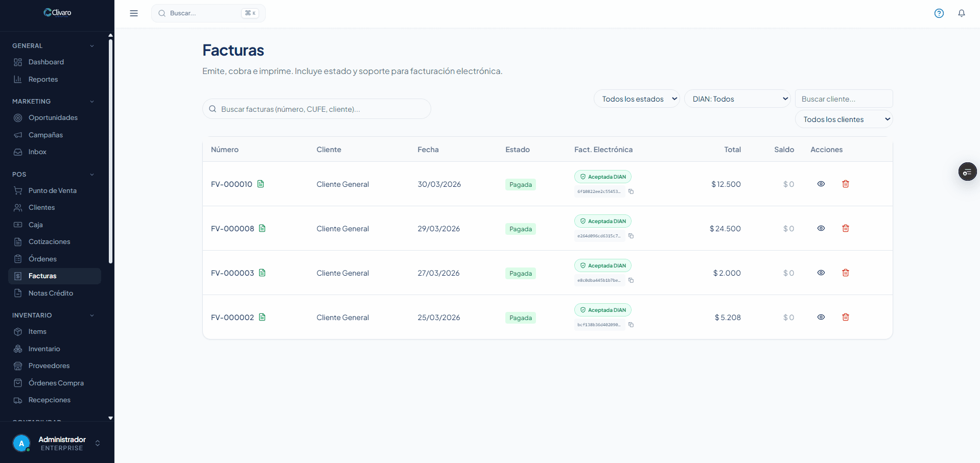The image size is (980, 463).
Task: Open the Todos los estados dropdown
Action: [637, 99]
